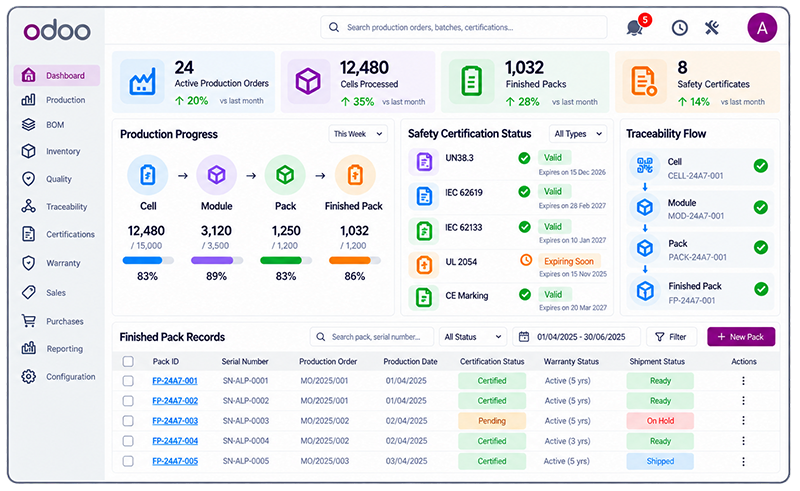800x491 pixels.
Task: Click the factory icon on Active Production Orders card
Action: tap(142, 82)
